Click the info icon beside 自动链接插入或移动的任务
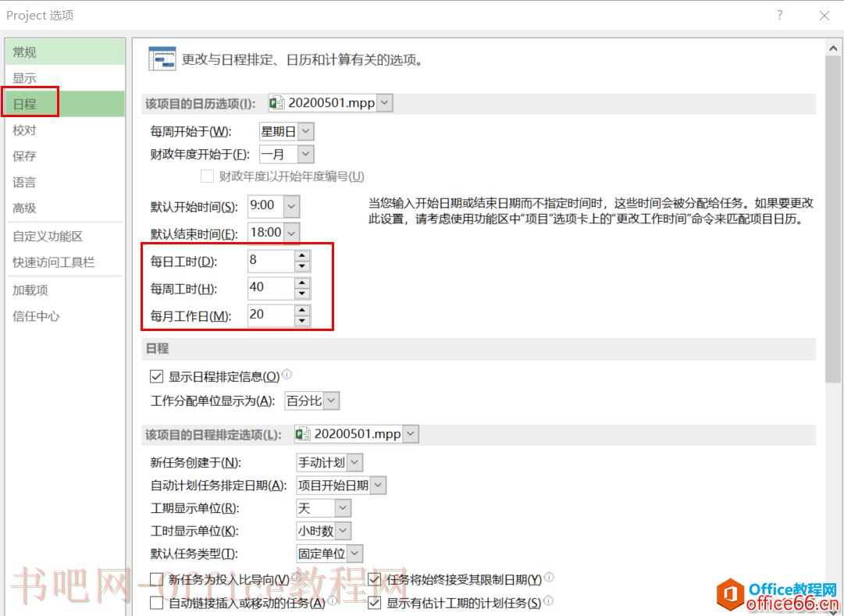 (x=332, y=600)
